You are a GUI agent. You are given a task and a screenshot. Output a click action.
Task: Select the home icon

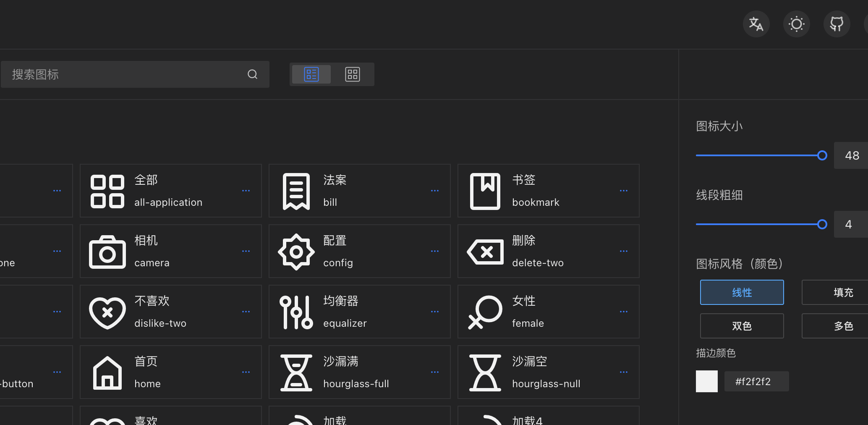click(x=107, y=373)
